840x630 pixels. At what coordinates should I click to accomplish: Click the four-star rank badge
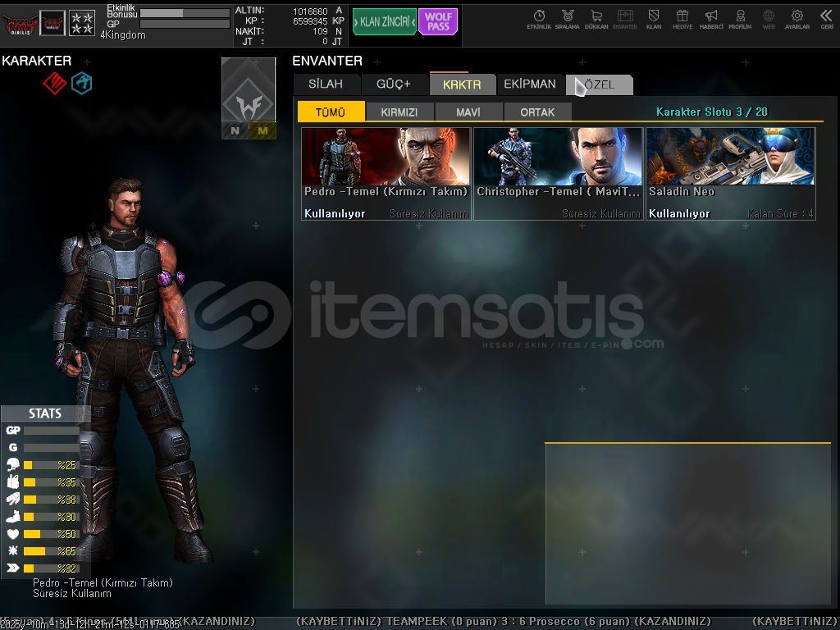[x=82, y=24]
